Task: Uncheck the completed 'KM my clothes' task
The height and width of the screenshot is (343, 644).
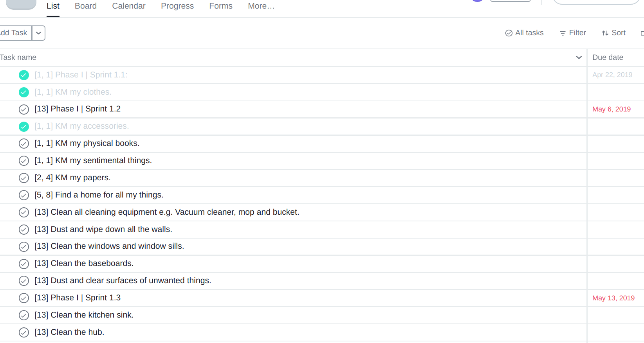Action: tap(24, 92)
